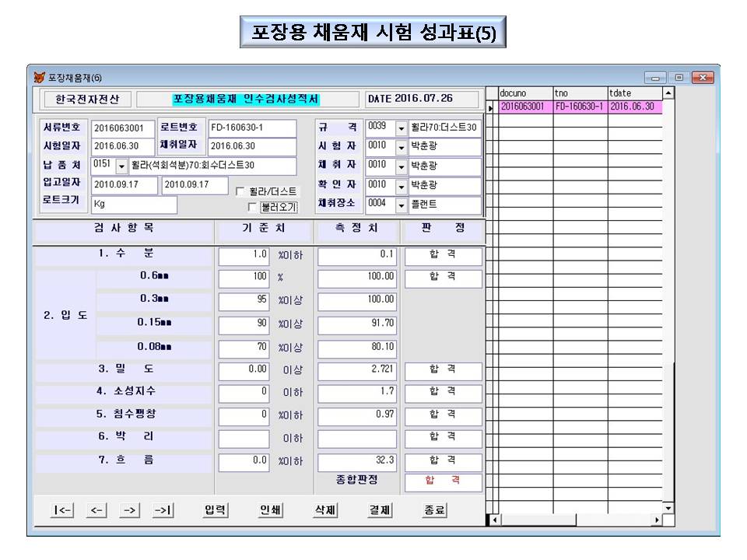Screen dimensions: 747x560
Task: Click the 소성지수 측정치 field showing 1.7
Action: pos(357,394)
